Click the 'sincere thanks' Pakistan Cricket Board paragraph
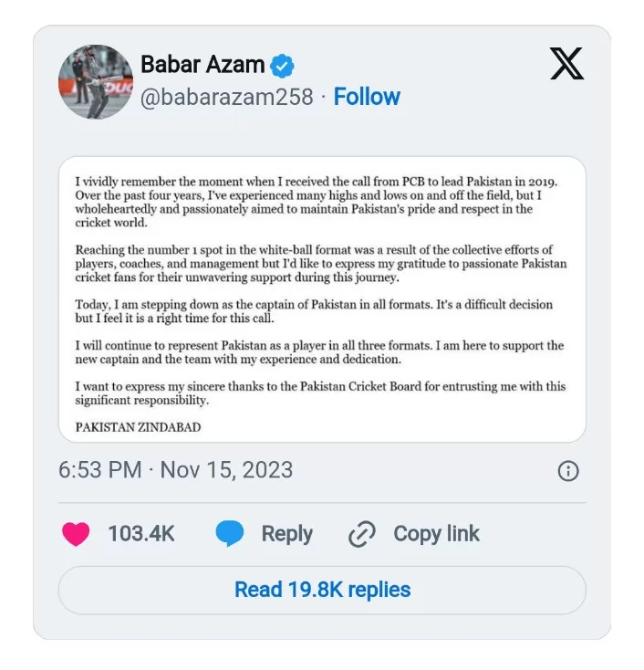The image size is (644, 670). (319, 393)
